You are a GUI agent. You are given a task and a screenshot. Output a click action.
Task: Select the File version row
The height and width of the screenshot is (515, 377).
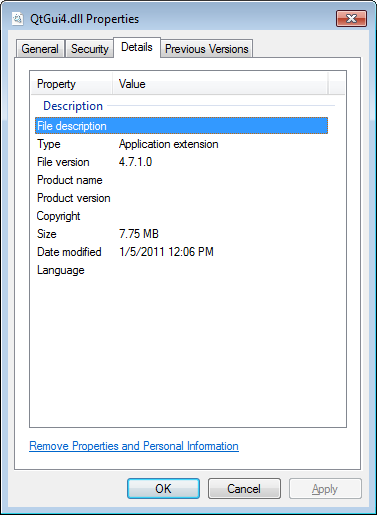tap(181, 162)
